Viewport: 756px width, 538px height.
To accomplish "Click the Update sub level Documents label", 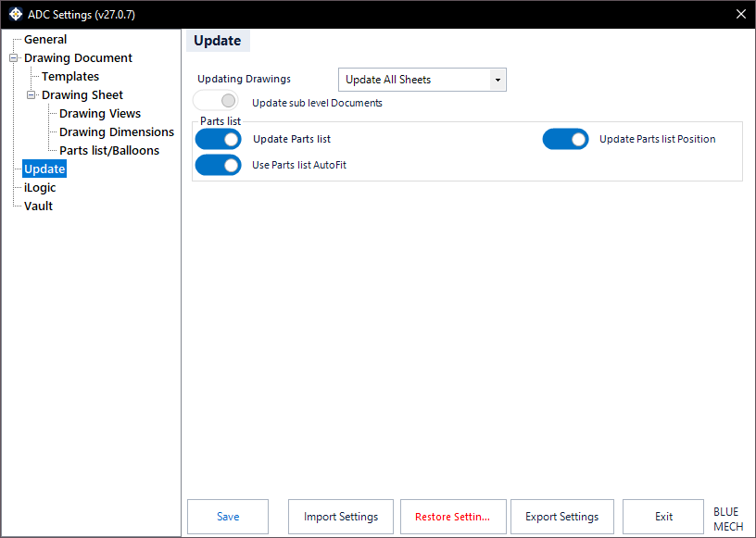I will tap(317, 103).
